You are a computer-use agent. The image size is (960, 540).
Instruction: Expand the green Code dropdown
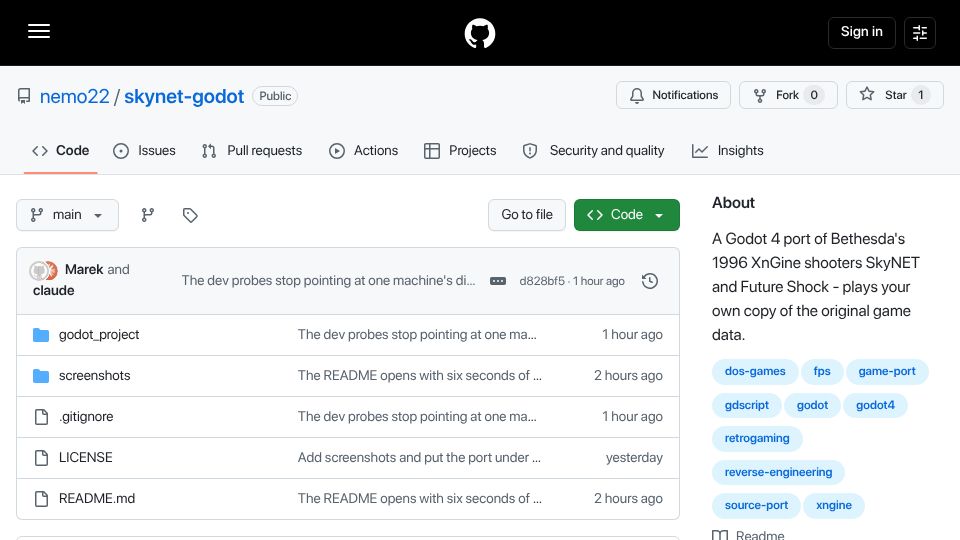(x=626, y=215)
